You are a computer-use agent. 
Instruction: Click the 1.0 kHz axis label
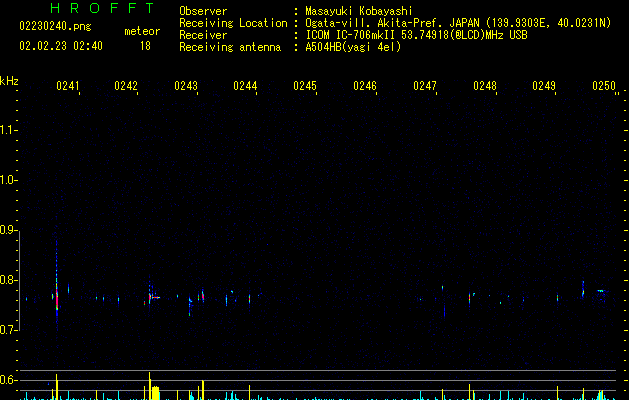pos(8,180)
